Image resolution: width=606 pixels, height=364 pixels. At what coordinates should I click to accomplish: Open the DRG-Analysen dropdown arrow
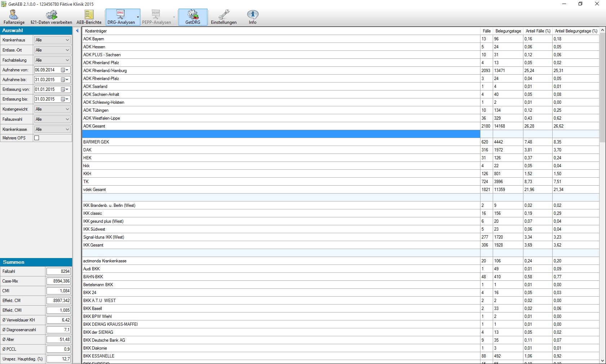tap(138, 17)
